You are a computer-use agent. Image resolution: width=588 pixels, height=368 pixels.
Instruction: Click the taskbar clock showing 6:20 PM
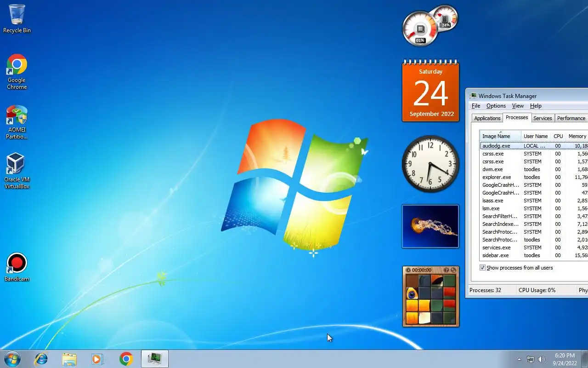565,359
